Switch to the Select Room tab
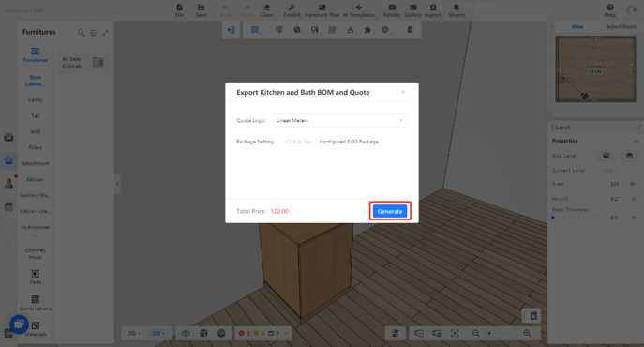The image size is (644, 347). coord(622,26)
